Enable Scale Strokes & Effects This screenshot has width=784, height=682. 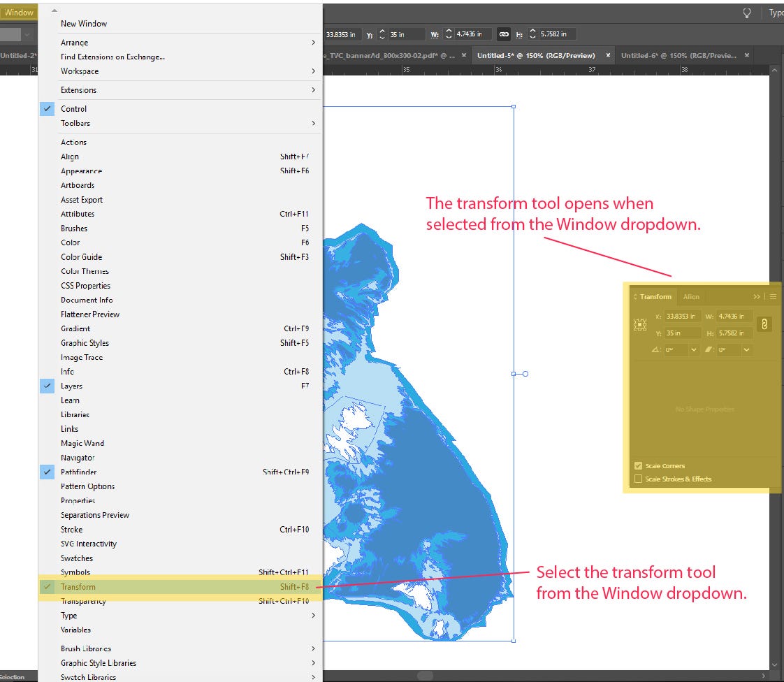(x=638, y=479)
